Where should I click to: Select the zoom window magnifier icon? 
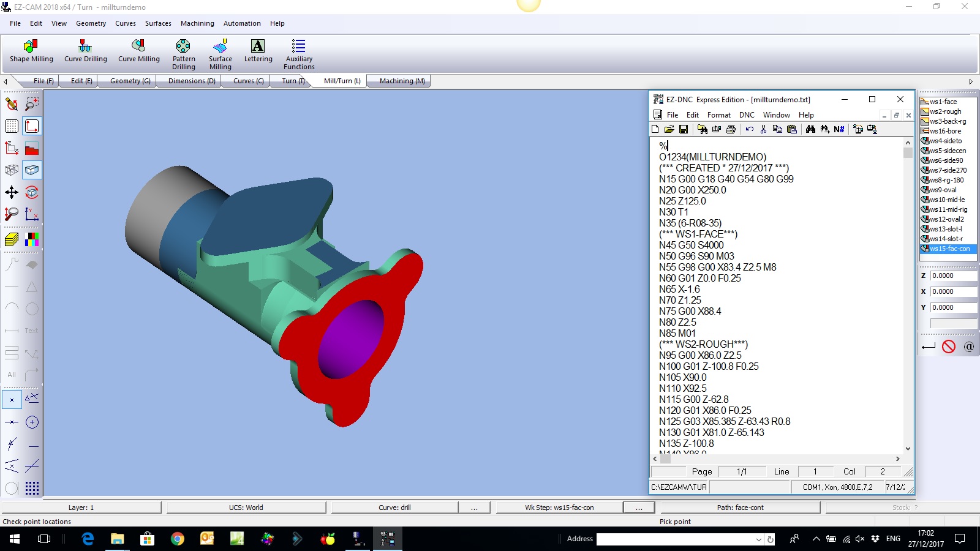[32, 104]
